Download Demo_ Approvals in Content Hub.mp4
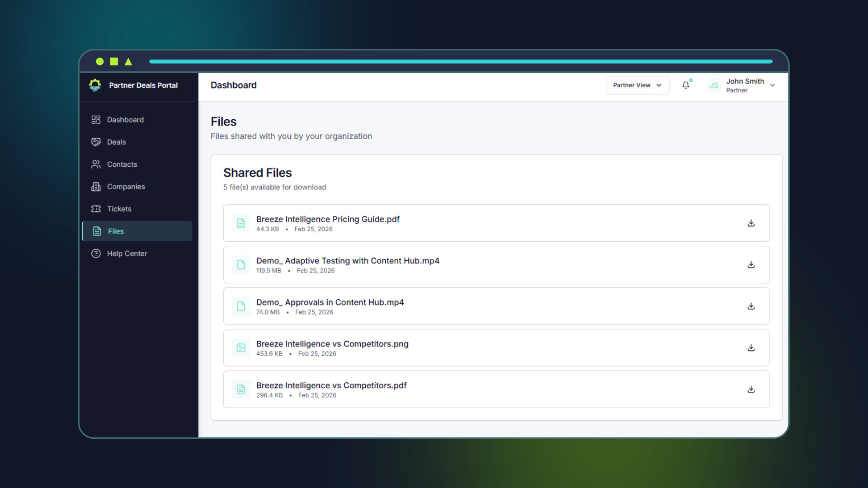Viewport: 868px width, 488px height. coord(751,306)
